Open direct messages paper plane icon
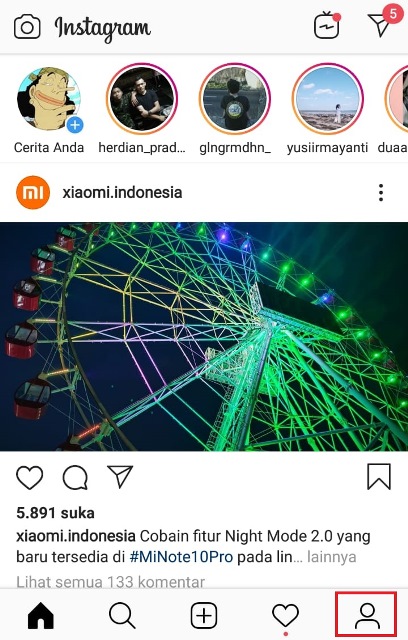 click(379, 25)
